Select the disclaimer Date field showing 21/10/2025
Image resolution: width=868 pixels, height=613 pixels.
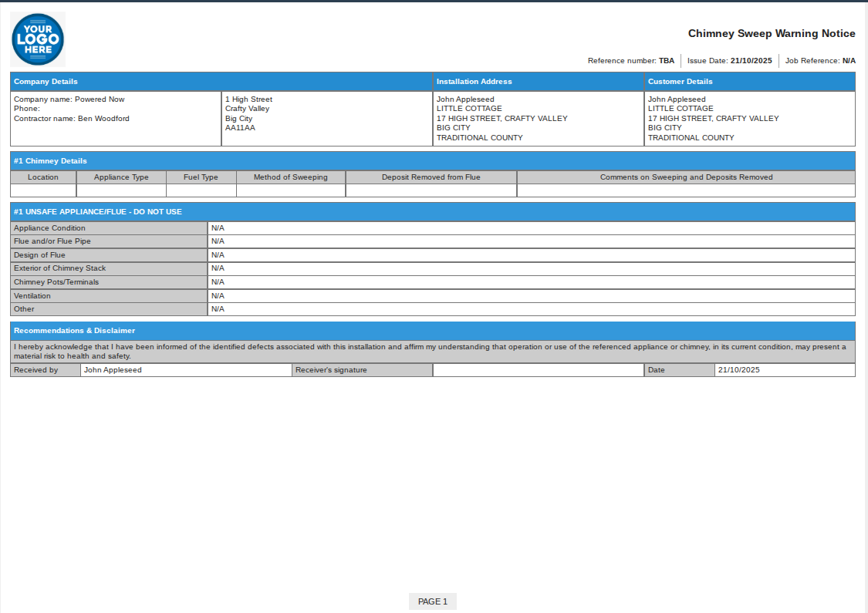[x=784, y=370]
